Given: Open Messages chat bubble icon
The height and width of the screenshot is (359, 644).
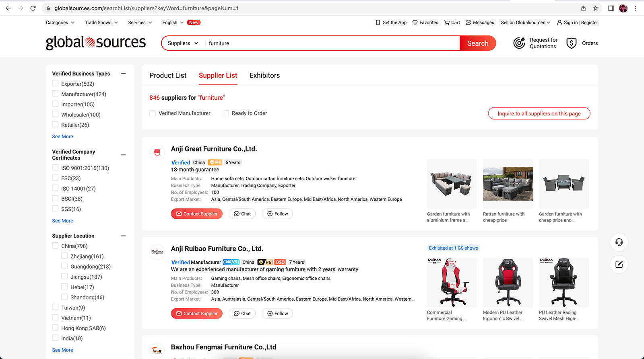Looking at the screenshot, I should click(469, 23).
